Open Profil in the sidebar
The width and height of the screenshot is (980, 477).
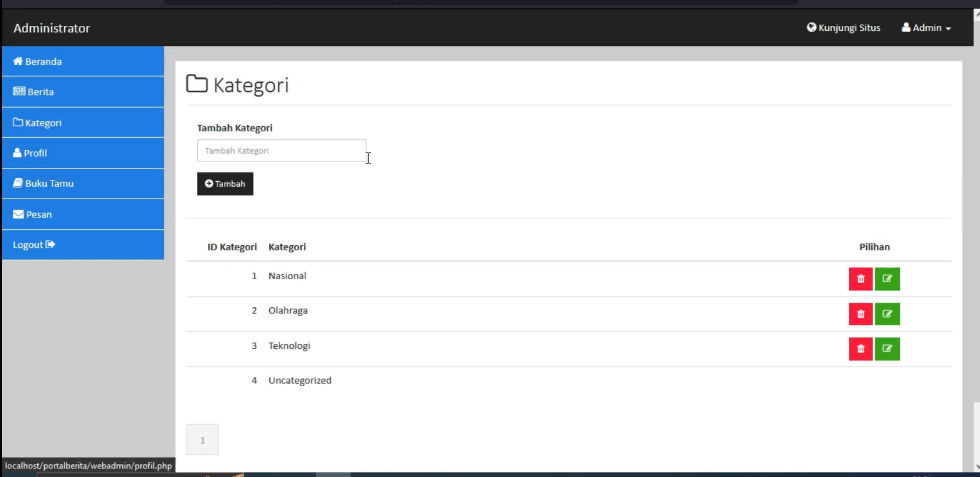[x=83, y=153]
